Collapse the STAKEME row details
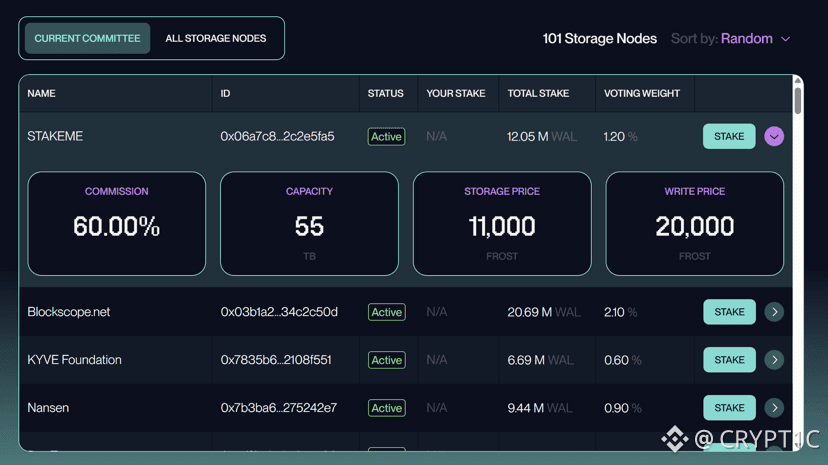Image resolution: width=828 pixels, height=465 pixels. pos(774,136)
